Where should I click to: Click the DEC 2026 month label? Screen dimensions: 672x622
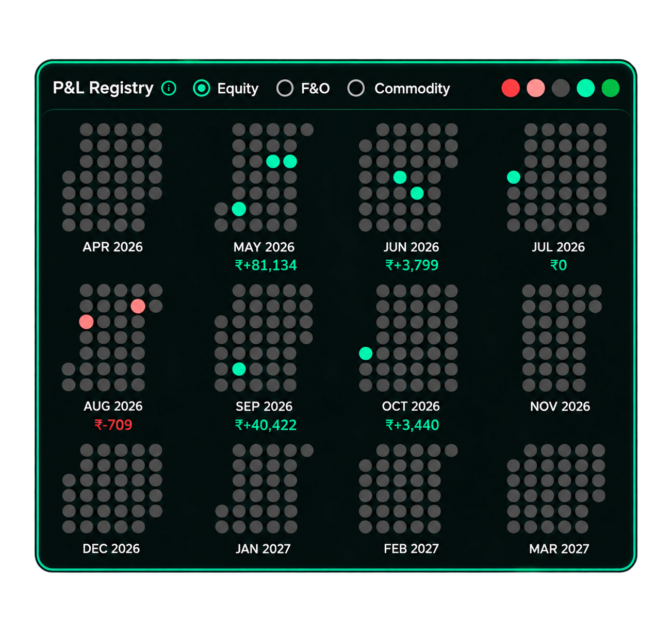coord(111,548)
